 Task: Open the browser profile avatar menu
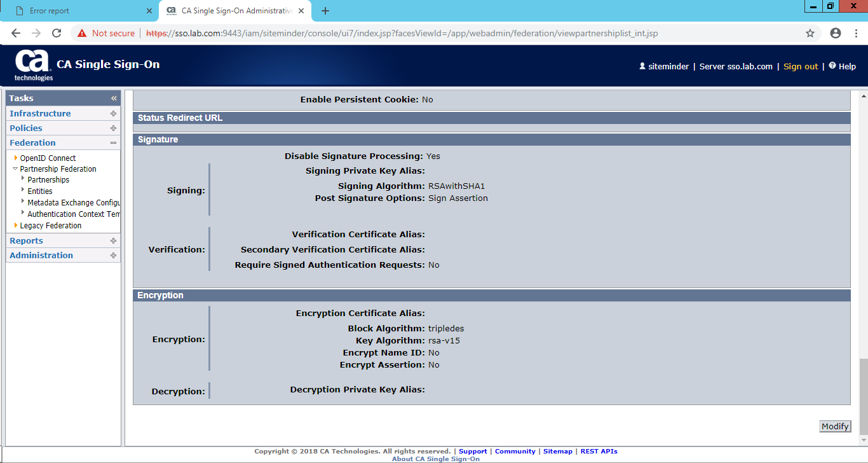(836, 33)
